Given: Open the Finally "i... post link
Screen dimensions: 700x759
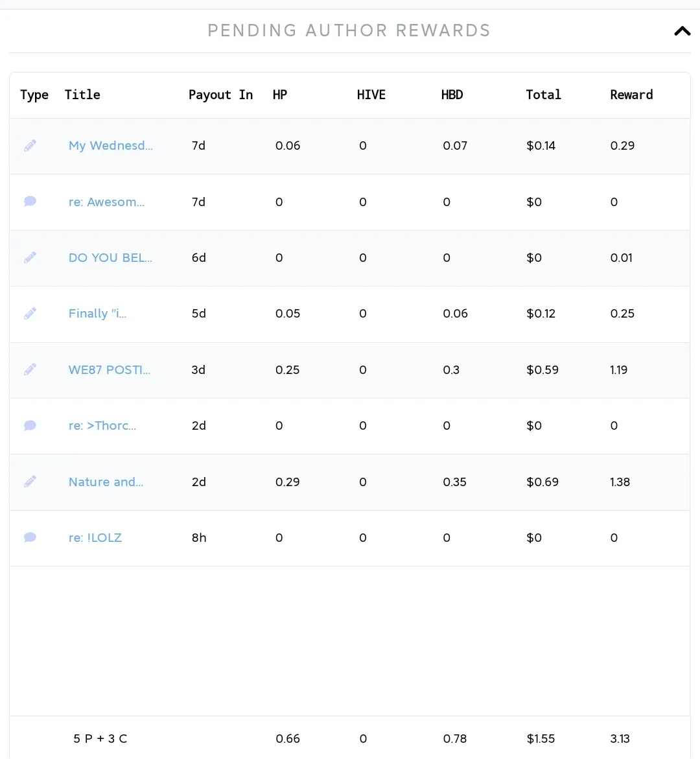Looking at the screenshot, I should 97,314.
